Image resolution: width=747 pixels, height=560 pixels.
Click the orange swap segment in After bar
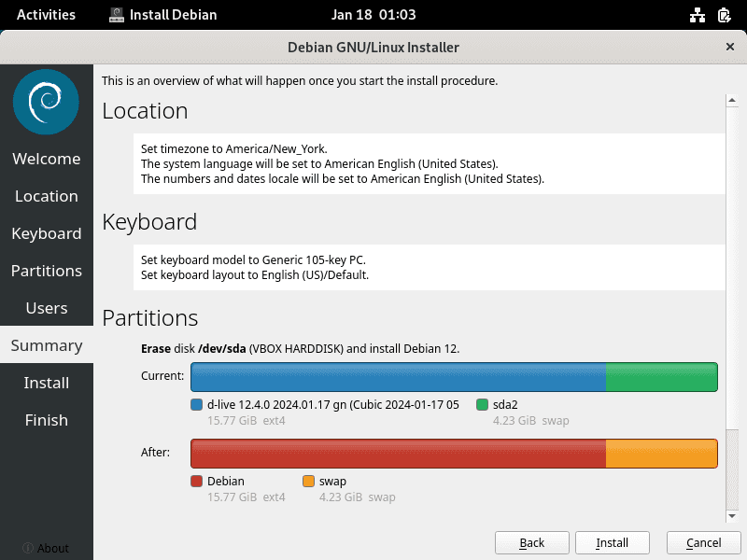(662, 454)
